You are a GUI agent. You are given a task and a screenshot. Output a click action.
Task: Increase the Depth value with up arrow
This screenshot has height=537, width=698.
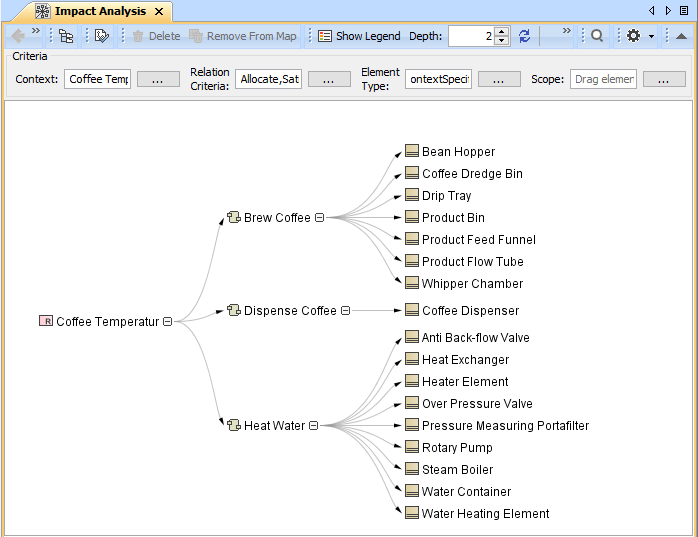click(501, 31)
